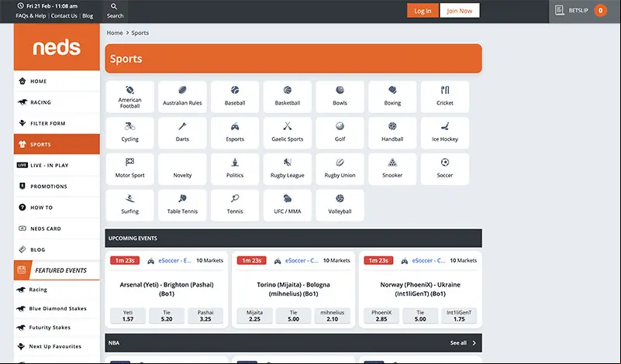Click the Search magnifier in top bar
Screen dimensions: 621x364
point(115,11)
